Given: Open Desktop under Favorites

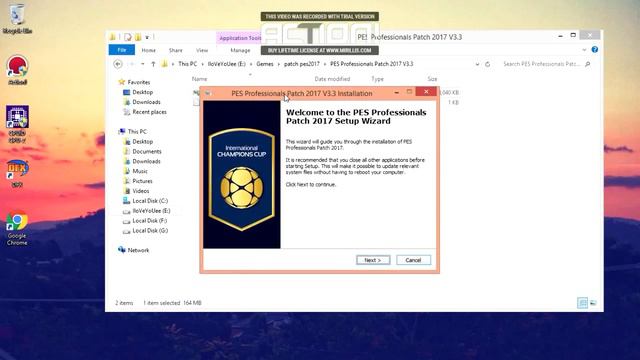Looking at the screenshot, I should 142,92.
